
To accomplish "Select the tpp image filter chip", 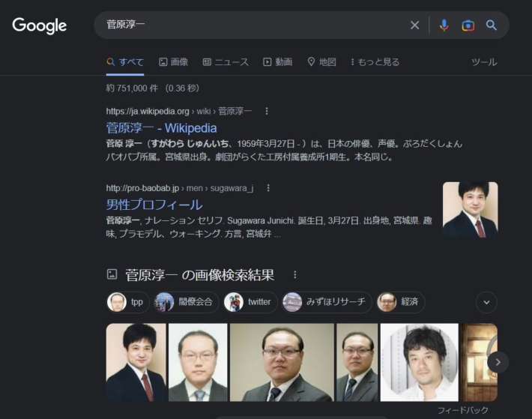I will (128, 302).
